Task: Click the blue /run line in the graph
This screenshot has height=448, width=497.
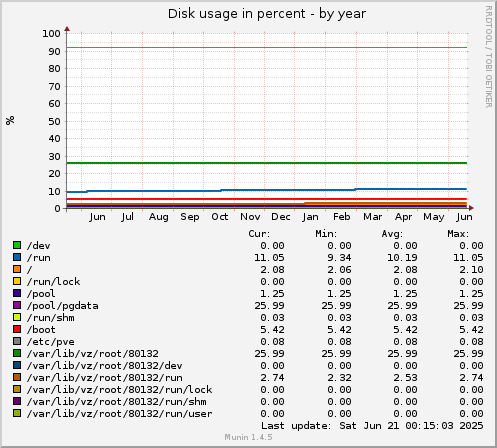Action: (267, 190)
